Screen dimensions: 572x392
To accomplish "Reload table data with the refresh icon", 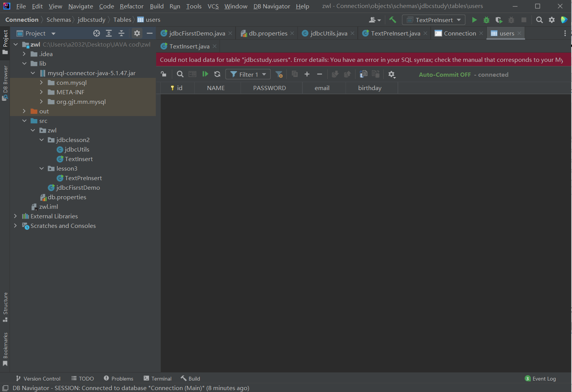I will (x=217, y=74).
